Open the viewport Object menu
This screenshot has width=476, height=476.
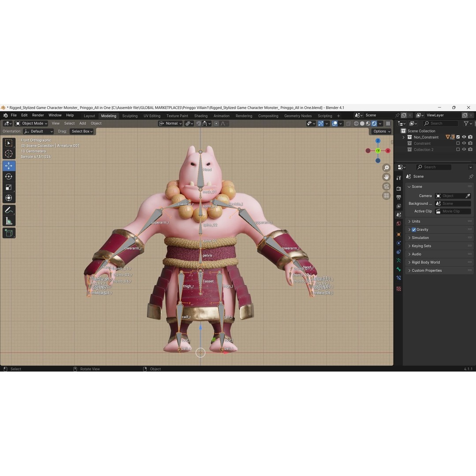pos(96,123)
